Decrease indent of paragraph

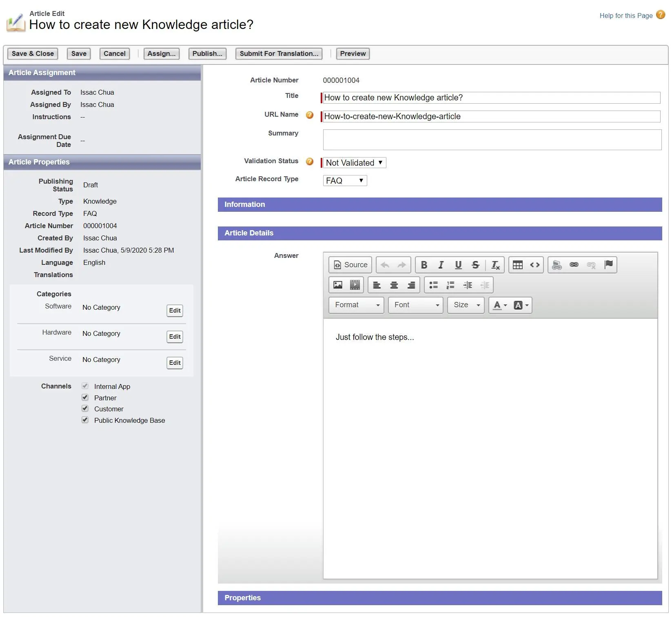click(x=485, y=285)
